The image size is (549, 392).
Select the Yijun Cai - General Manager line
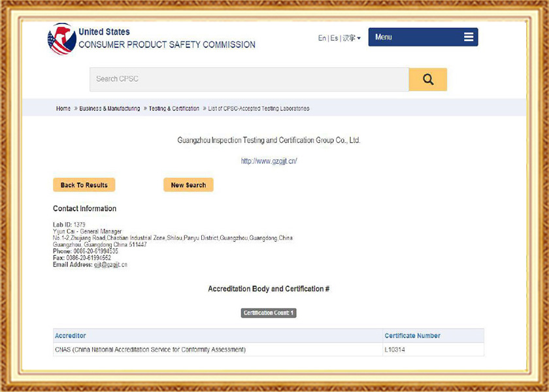point(87,231)
